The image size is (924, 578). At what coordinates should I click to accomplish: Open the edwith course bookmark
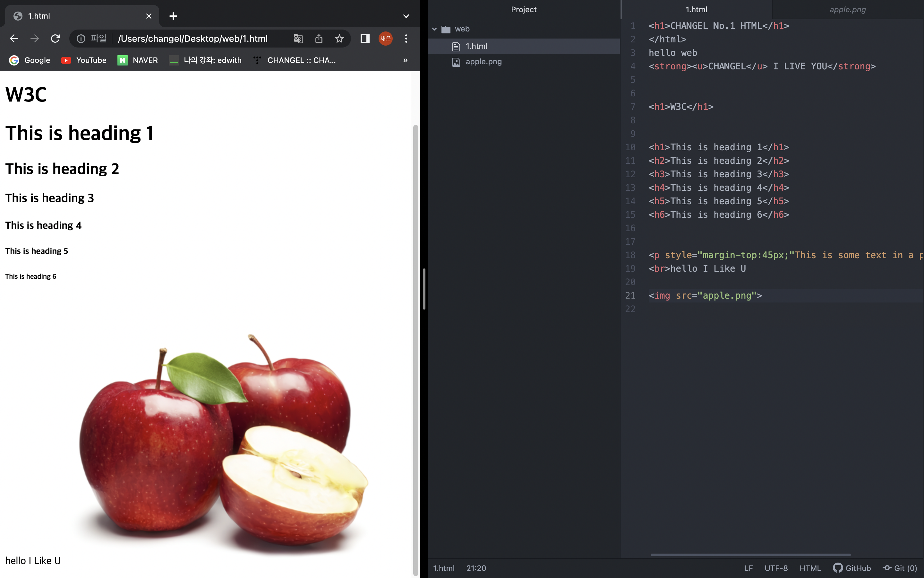click(x=205, y=60)
